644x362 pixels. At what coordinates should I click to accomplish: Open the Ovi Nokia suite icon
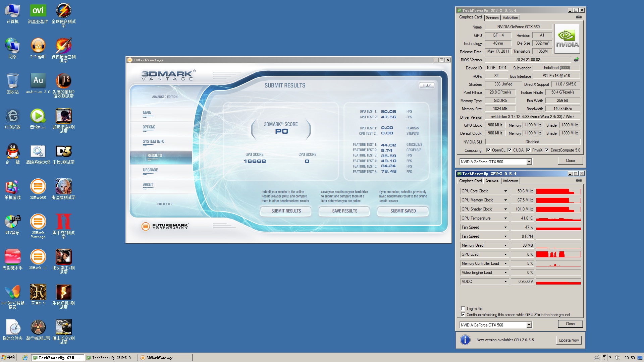38,11
